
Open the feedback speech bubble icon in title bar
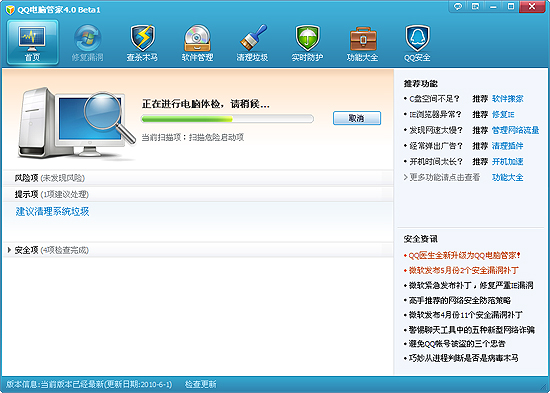click(458, 6)
